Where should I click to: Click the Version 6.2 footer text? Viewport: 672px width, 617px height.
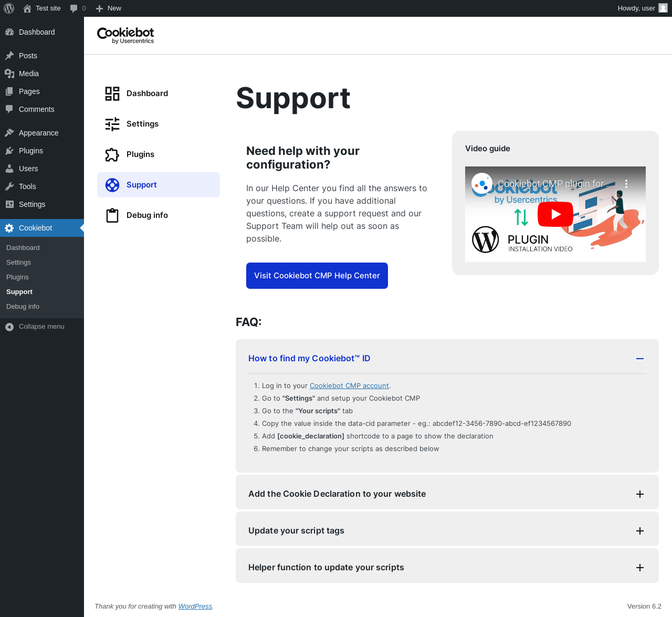pos(644,606)
